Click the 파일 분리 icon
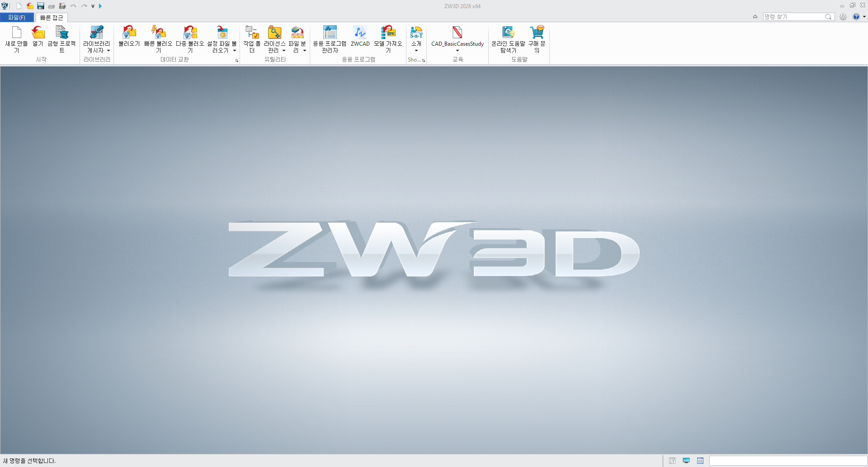This screenshot has width=868, height=467. point(297,32)
